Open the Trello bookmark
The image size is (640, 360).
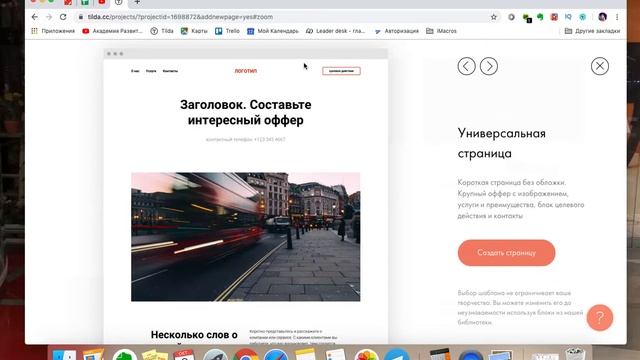(x=227, y=31)
